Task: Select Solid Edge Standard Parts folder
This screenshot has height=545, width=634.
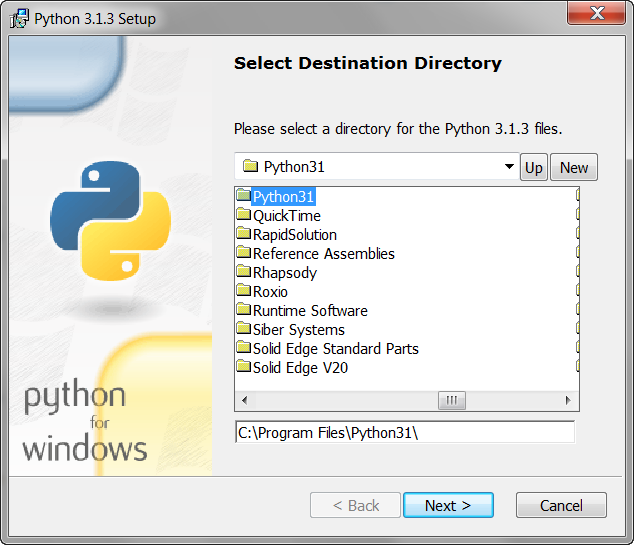Action: click(x=335, y=349)
